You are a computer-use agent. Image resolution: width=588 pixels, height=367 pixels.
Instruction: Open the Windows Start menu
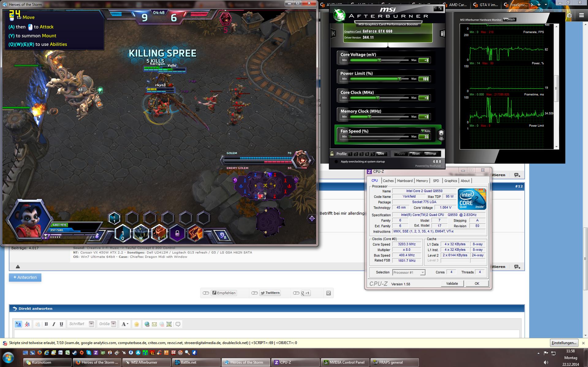click(8, 358)
